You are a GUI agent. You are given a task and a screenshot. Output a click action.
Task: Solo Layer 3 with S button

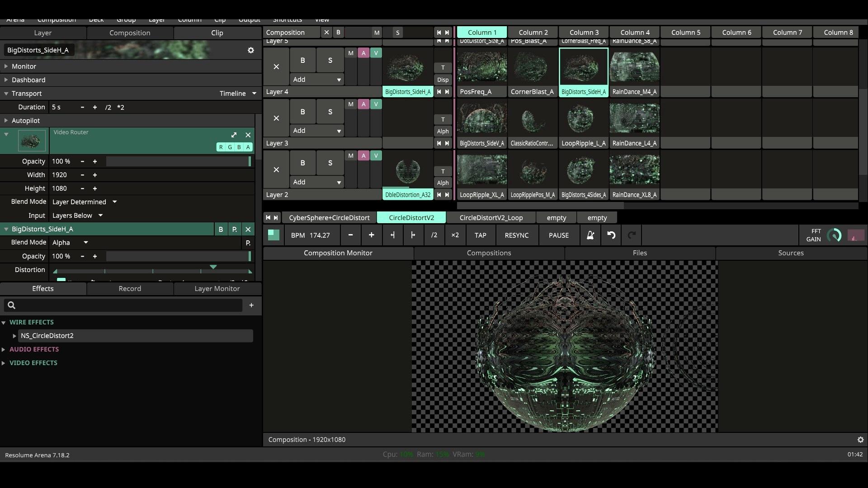330,112
